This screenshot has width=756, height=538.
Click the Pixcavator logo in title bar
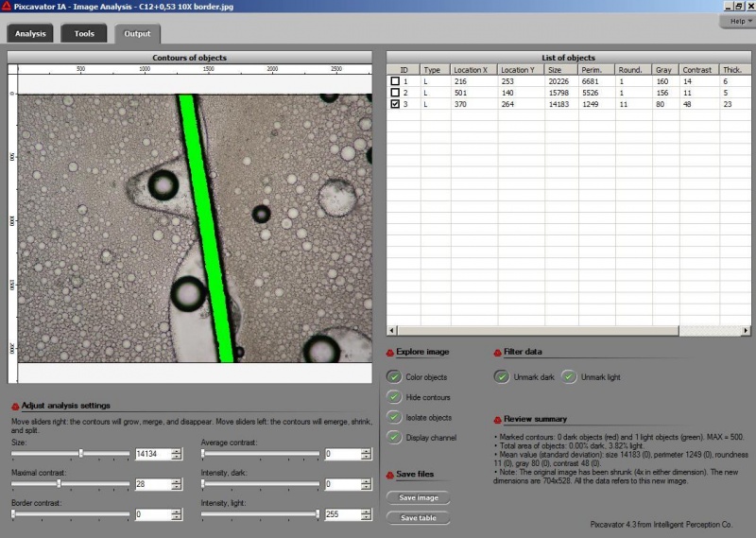pos(7,6)
